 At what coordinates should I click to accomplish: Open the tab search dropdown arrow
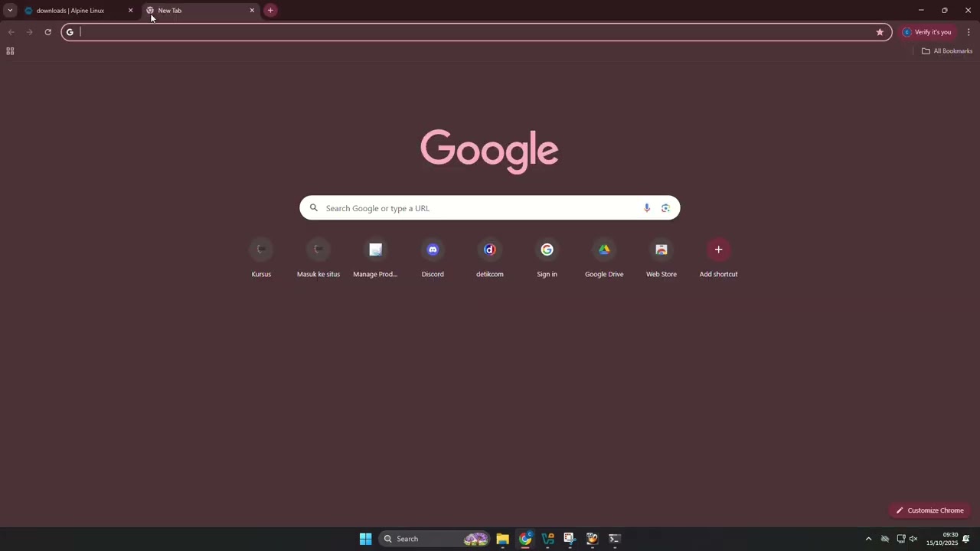click(10, 10)
